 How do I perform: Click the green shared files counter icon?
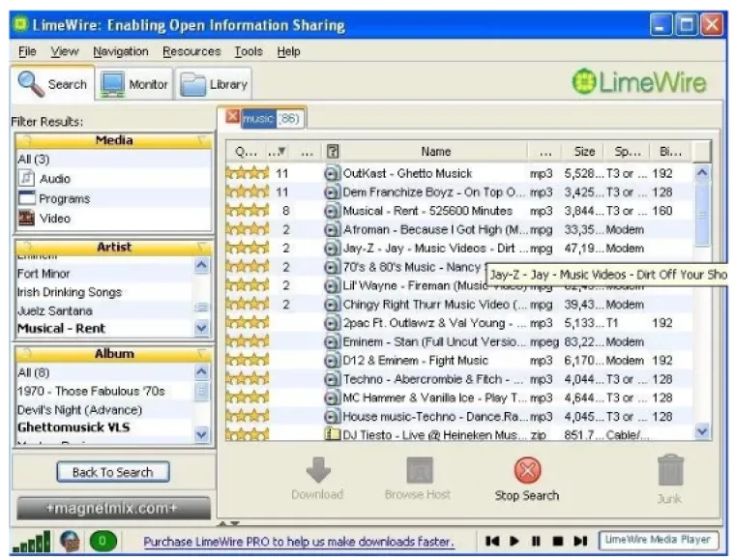tap(103, 542)
